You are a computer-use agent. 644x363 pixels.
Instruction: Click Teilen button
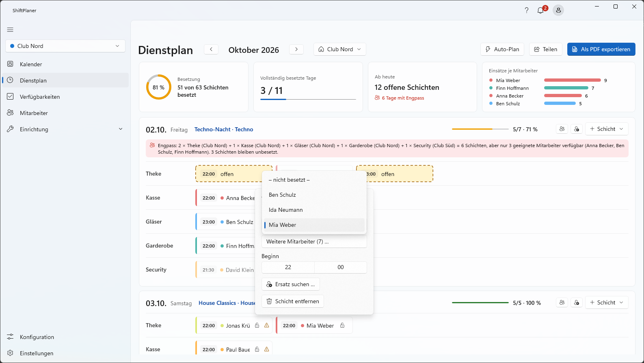[x=546, y=49]
